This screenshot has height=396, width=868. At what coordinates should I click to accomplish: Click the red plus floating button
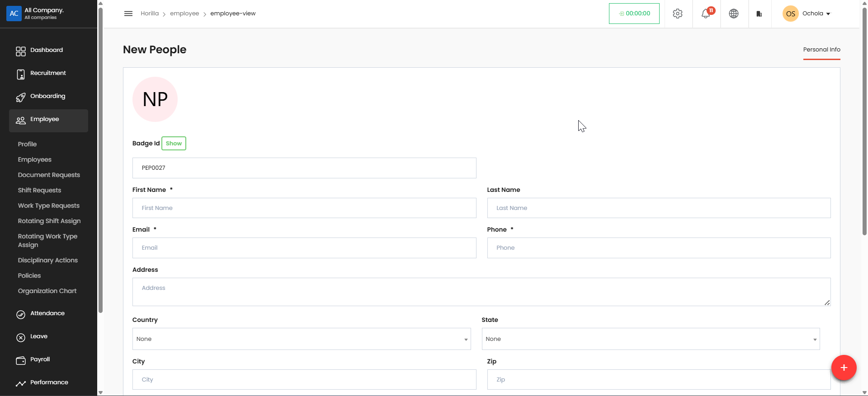click(844, 368)
